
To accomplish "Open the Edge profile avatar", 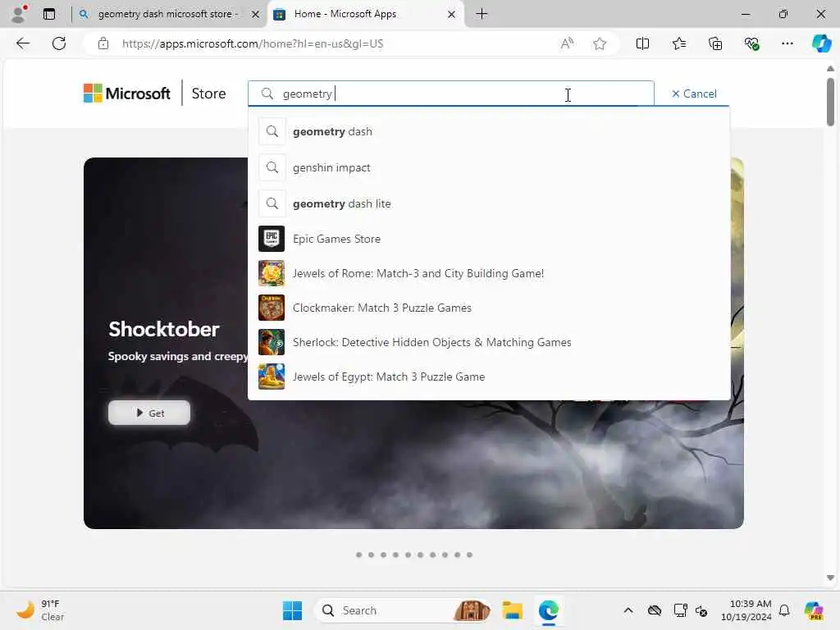I will tap(19, 13).
